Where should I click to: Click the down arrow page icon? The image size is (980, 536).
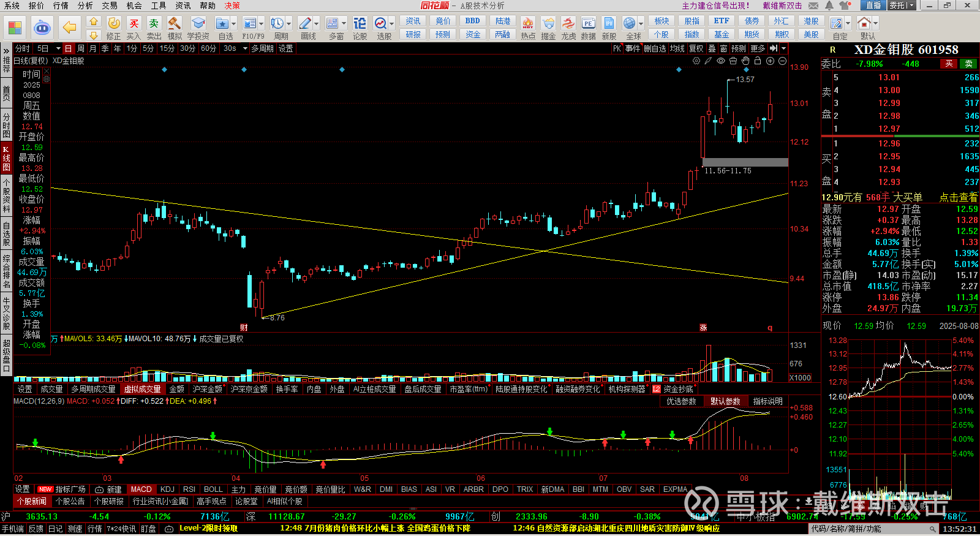point(93,35)
